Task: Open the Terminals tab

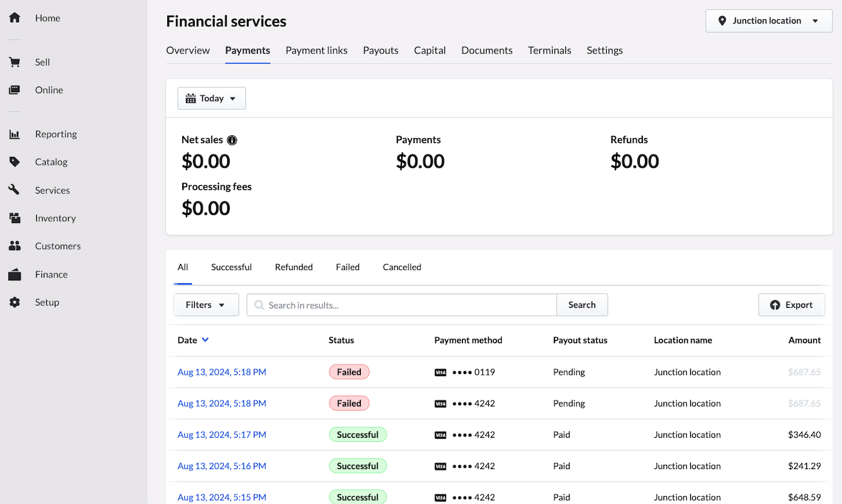Action: pyautogui.click(x=549, y=51)
